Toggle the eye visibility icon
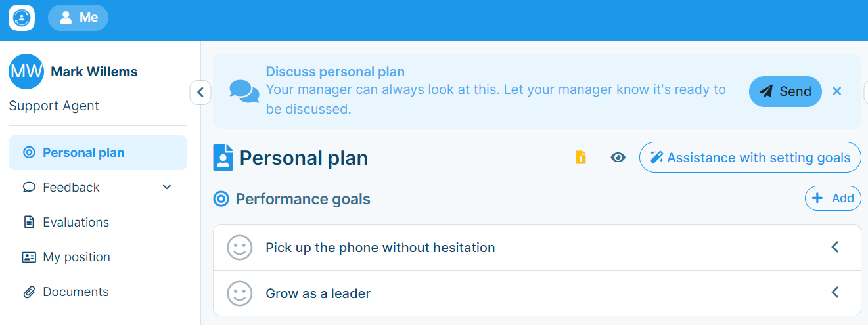This screenshot has height=325, width=868. point(618,158)
